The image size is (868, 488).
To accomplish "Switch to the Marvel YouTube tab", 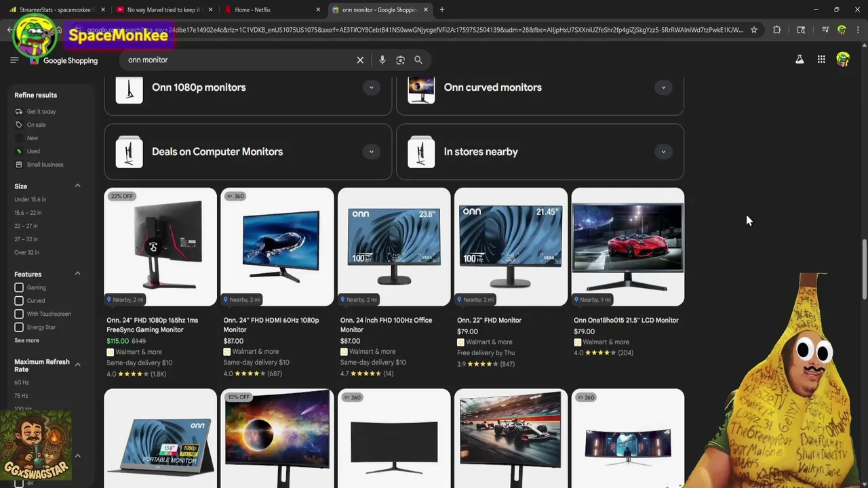I will pyautogui.click(x=164, y=9).
